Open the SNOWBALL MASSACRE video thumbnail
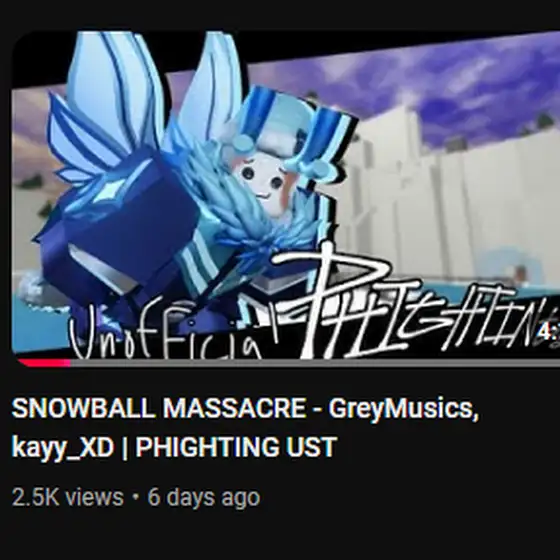Viewport: 560px width, 560px height. tap(286, 195)
